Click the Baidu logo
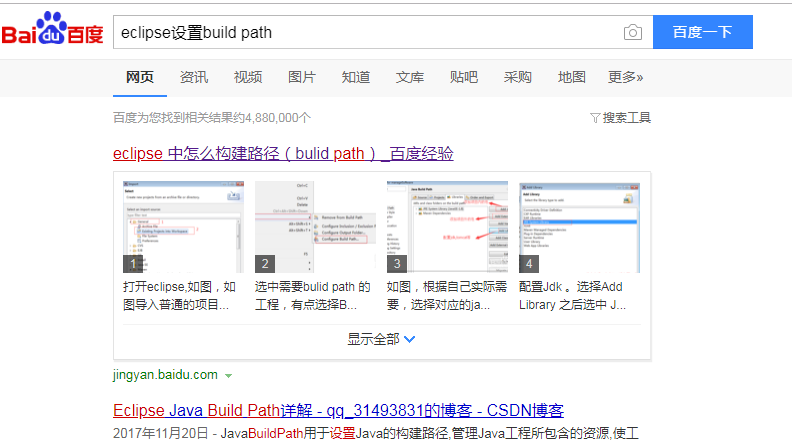This screenshot has width=792, height=442. tap(53, 29)
